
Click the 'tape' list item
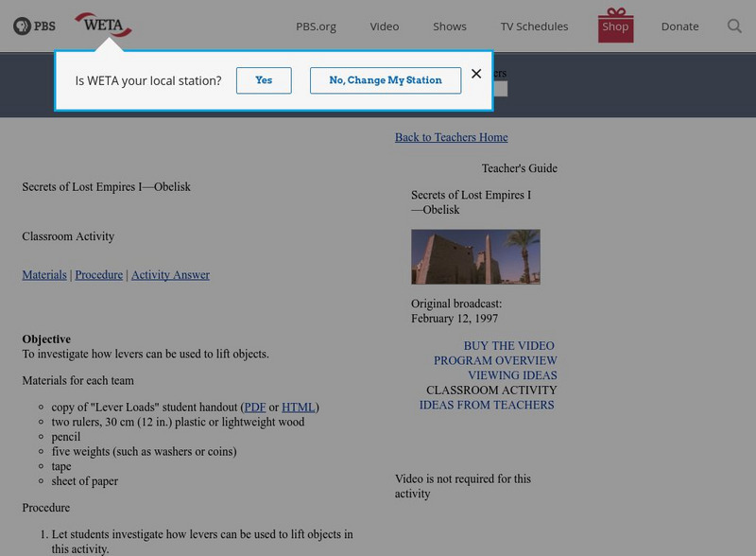pos(61,466)
